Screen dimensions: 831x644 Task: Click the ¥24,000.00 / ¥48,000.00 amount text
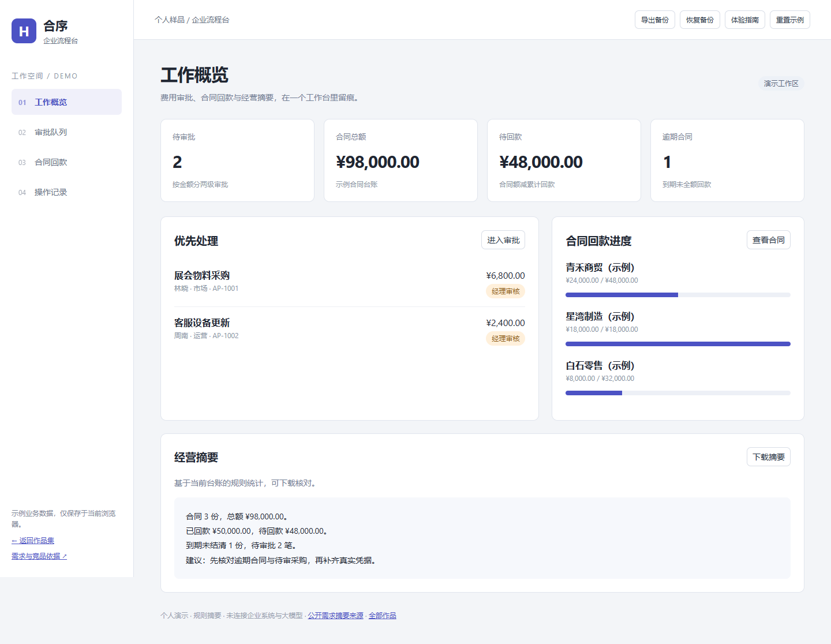pos(602,280)
